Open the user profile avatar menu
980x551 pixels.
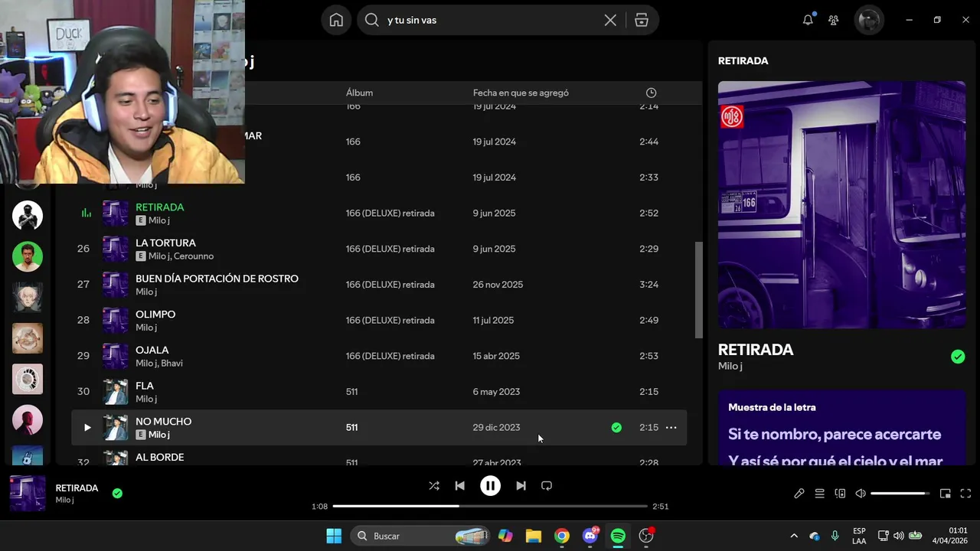pyautogui.click(x=869, y=20)
